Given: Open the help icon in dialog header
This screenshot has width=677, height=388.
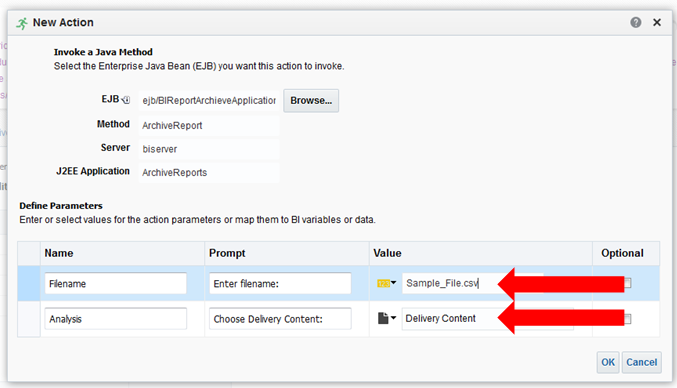Looking at the screenshot, I should (x=636, y=22).
